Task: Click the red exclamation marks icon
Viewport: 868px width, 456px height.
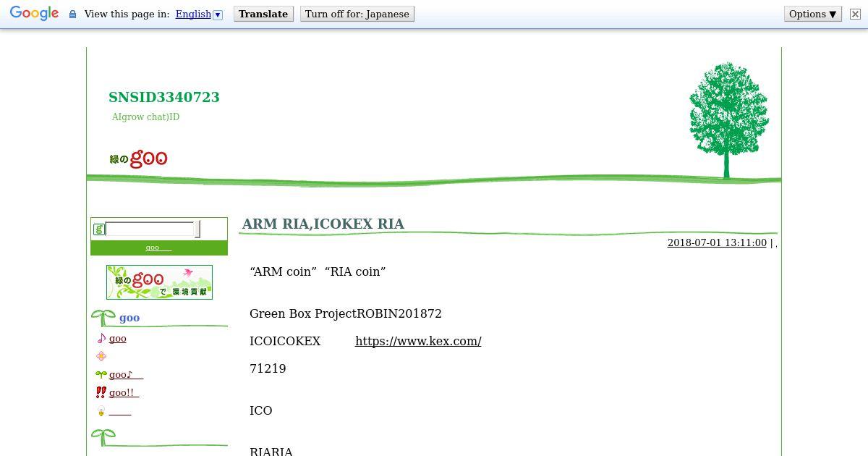Action: [101, 392]
